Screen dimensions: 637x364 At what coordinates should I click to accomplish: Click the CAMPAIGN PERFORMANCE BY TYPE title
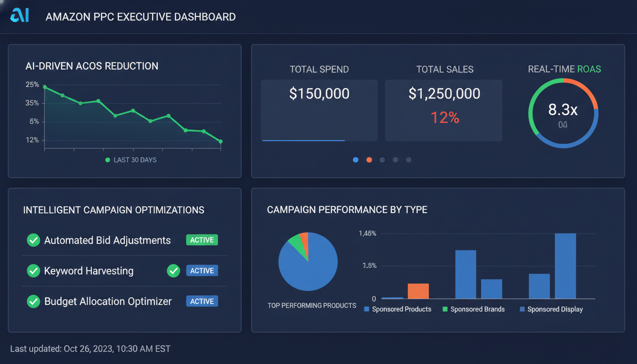point(347,209)
